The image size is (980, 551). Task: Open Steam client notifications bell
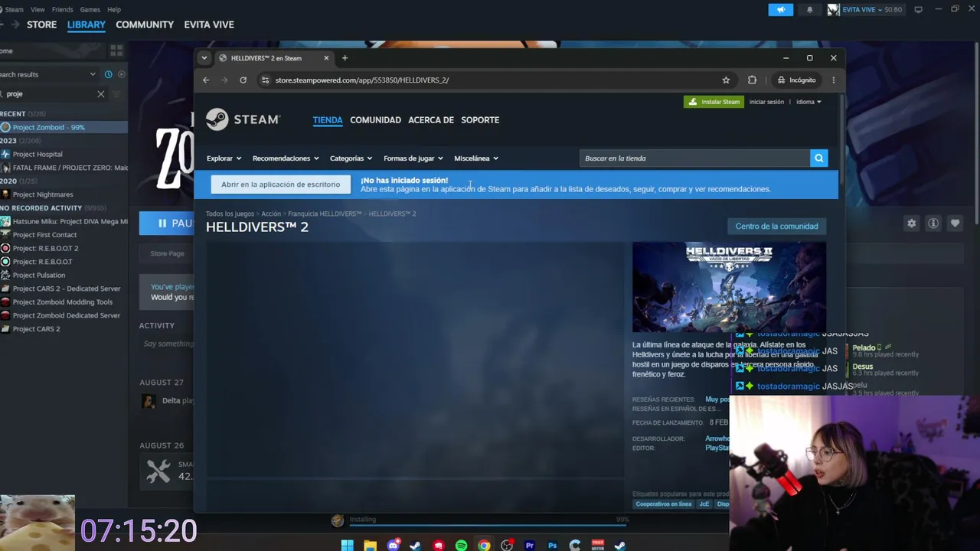[x=809, y=9]
